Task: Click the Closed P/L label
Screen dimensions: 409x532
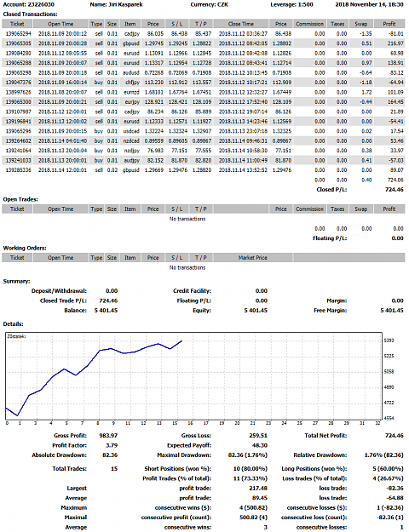Action: point(331,190)
